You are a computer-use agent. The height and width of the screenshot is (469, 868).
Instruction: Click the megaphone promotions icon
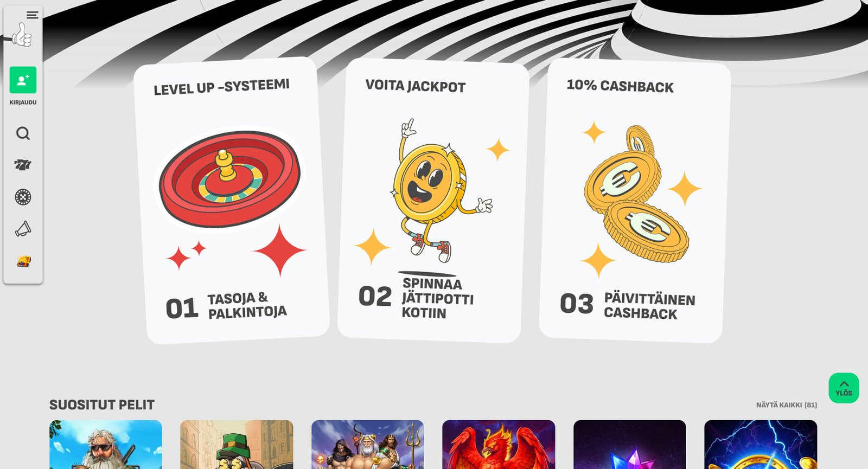(x=23, y=229)
